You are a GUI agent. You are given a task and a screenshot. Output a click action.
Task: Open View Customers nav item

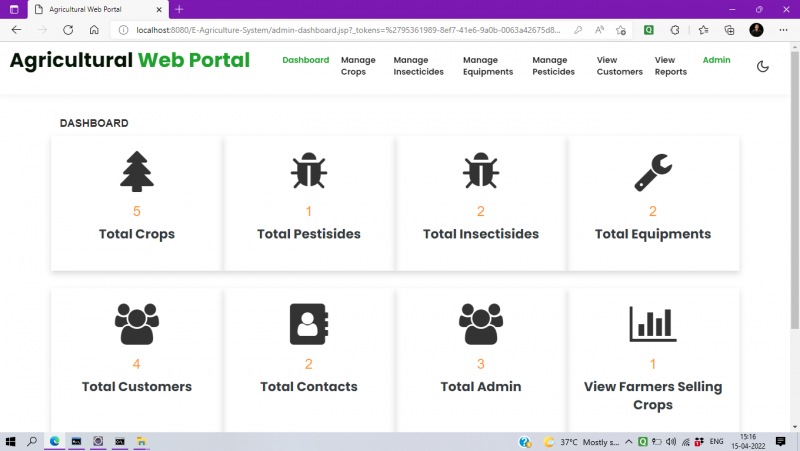click(619, 66)
